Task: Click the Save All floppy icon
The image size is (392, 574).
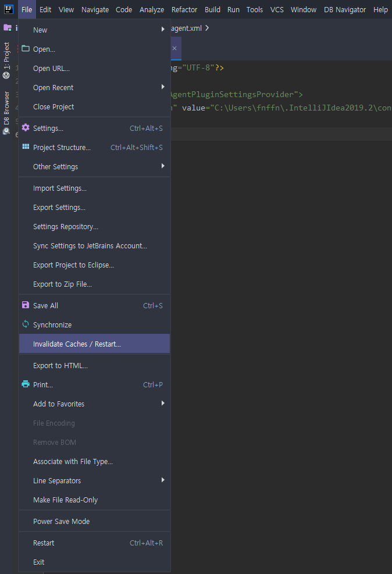Action: coord(26,305)
